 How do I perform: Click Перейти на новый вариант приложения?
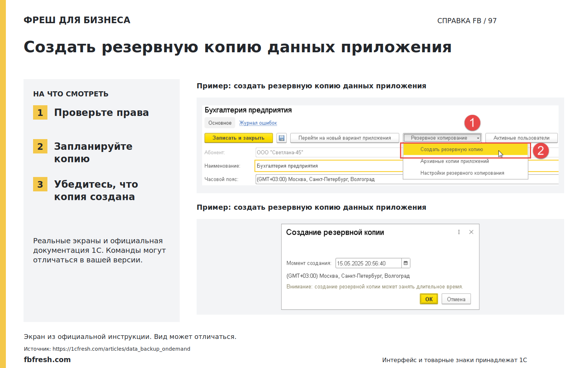[x=345, y=138]
